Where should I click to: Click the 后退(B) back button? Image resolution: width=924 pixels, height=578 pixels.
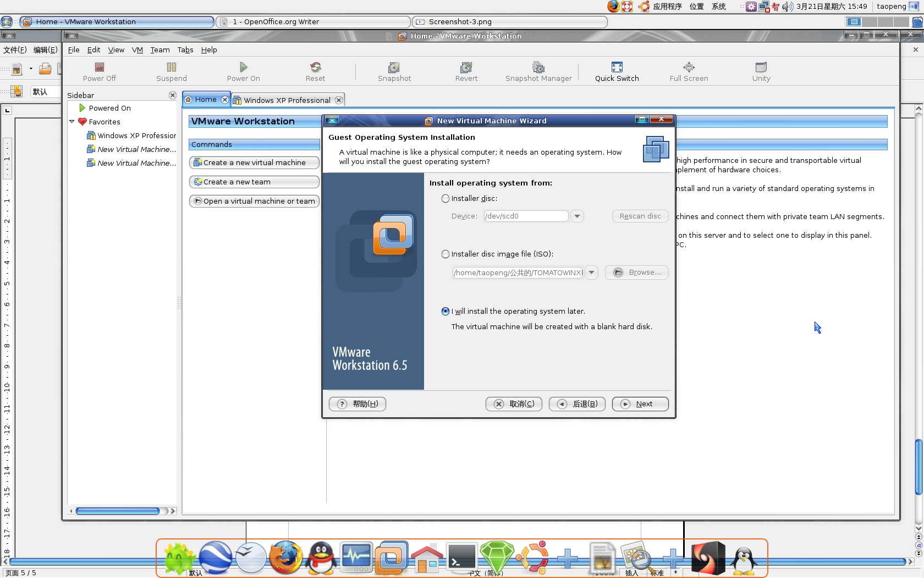coord(577,404)
